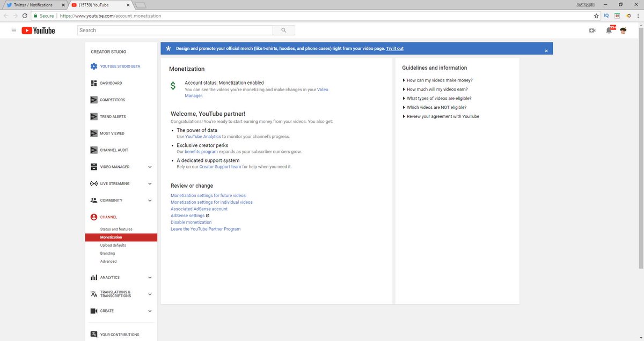This screenshot has height=341, width=644.
Task: Click the Translations & Transcriptions icon
Action: (x=94, y=294)
